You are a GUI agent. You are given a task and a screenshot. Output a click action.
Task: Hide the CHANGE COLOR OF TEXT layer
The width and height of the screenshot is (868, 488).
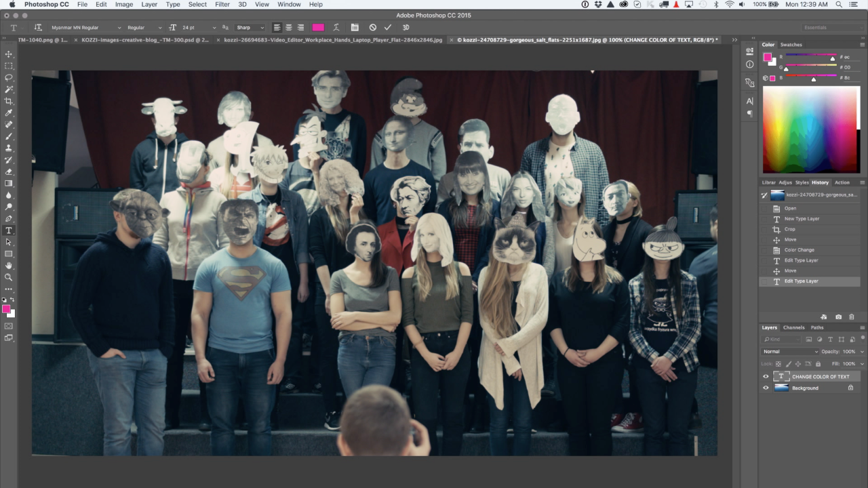pos(766,377)
